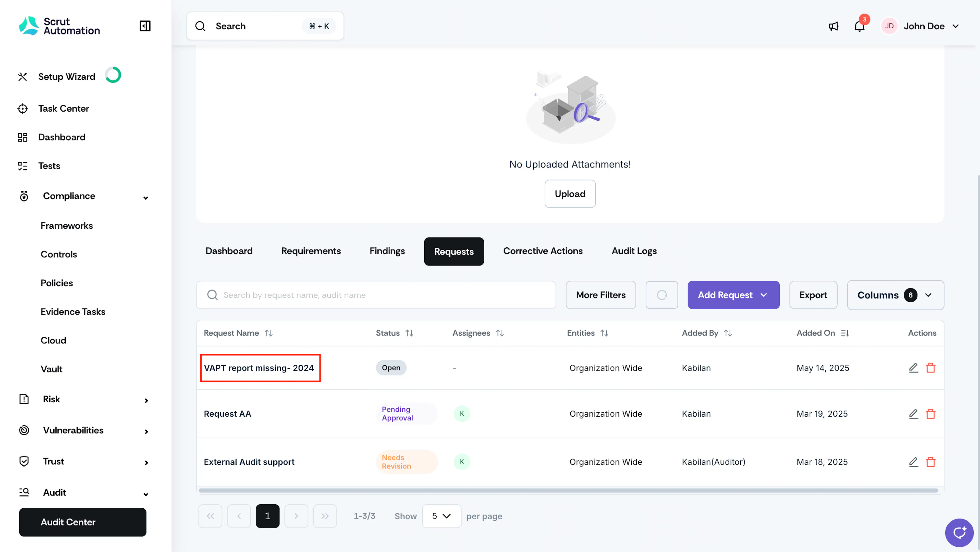The height and width of the screenshot is (552, 980).
Task: Click the global Search box
Action: click(265, 26)
